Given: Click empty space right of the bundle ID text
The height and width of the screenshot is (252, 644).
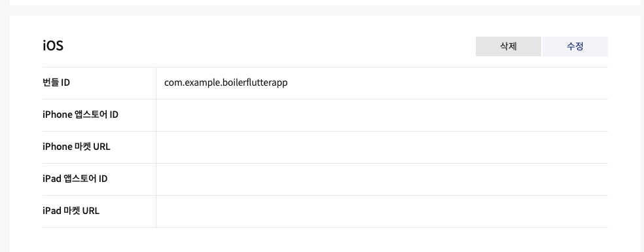Looking at the screenshot, I should coord(448,82).
